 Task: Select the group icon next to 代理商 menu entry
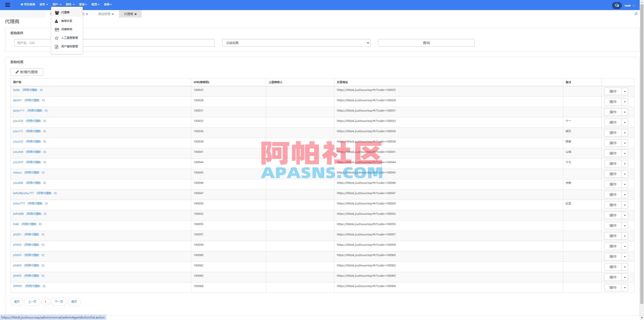click(x=56, y=12)
